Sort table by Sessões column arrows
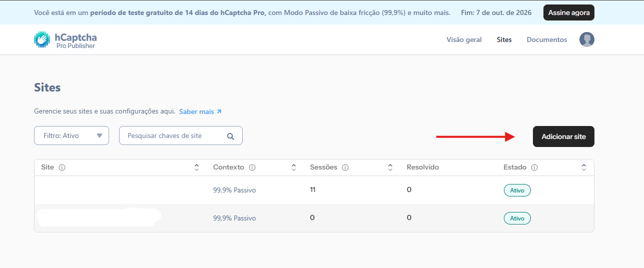Screen dimensions: 644x268 point(390,167)
